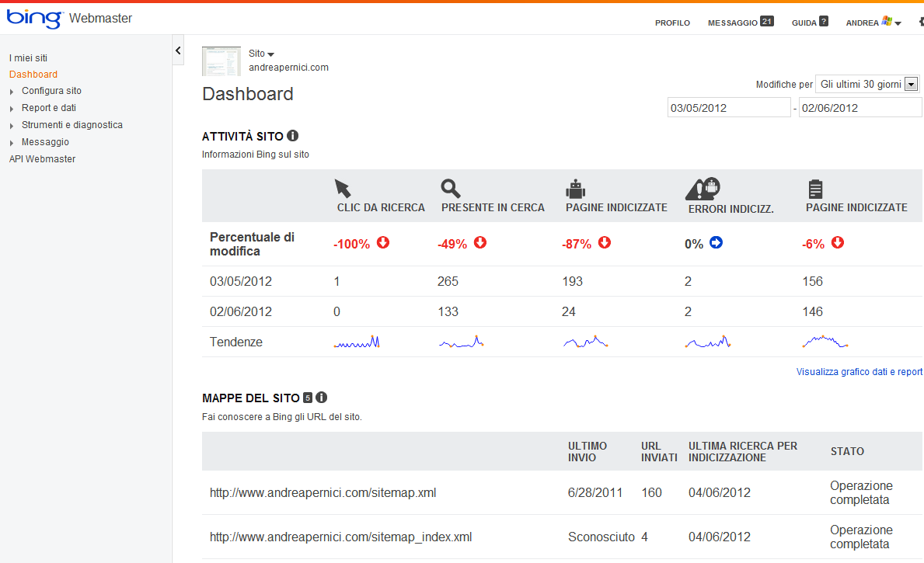Open the Andrea account menu
924x563 pixels.
(x=873, y=23)
